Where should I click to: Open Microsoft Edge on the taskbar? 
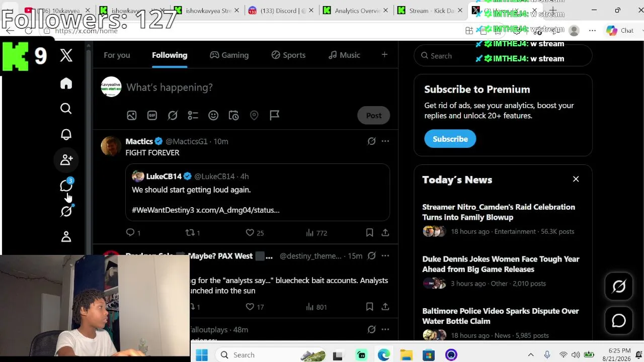tap(384, 355)
